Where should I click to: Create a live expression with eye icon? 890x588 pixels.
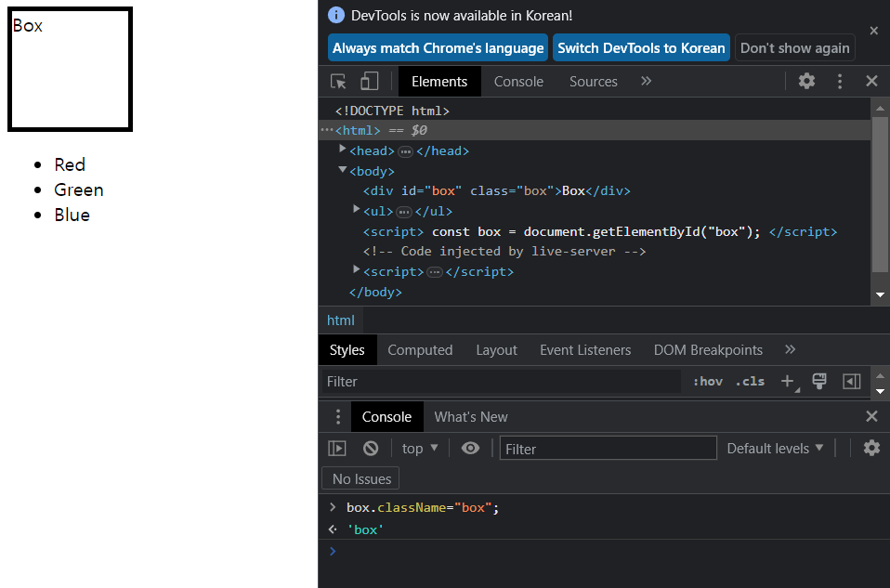click(x=470, y=449)
